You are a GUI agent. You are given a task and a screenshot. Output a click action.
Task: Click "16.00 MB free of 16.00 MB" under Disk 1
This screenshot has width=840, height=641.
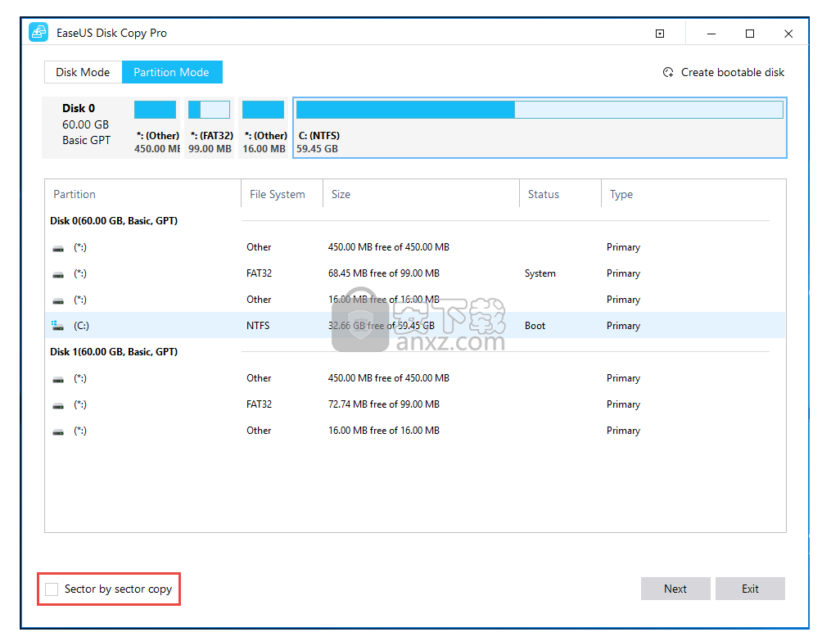pos(384,431)
